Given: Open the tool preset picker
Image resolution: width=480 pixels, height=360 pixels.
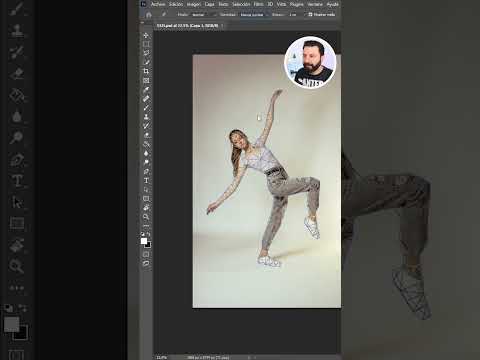Looking at the screenshot, I should click(x=164, y=15).
